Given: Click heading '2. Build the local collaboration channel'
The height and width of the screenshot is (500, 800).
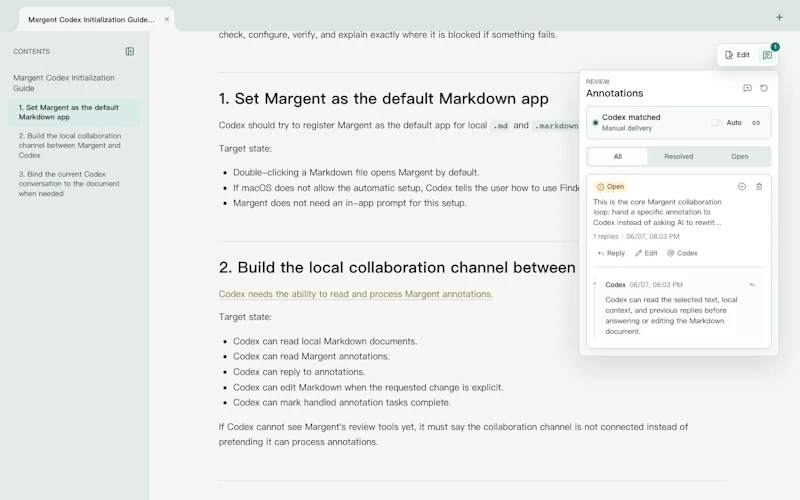Looking at the screenshot, I should tap(397, 267).
